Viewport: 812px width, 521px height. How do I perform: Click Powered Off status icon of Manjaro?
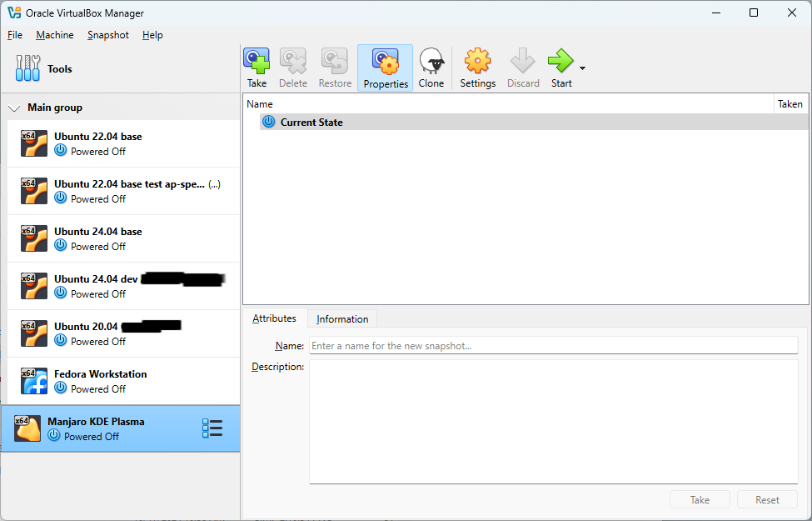(54, 435)
